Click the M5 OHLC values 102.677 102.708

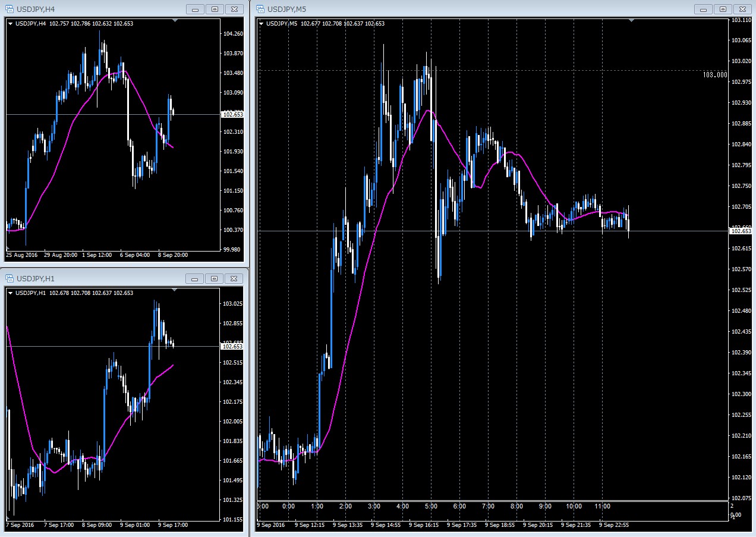point(322,24)
